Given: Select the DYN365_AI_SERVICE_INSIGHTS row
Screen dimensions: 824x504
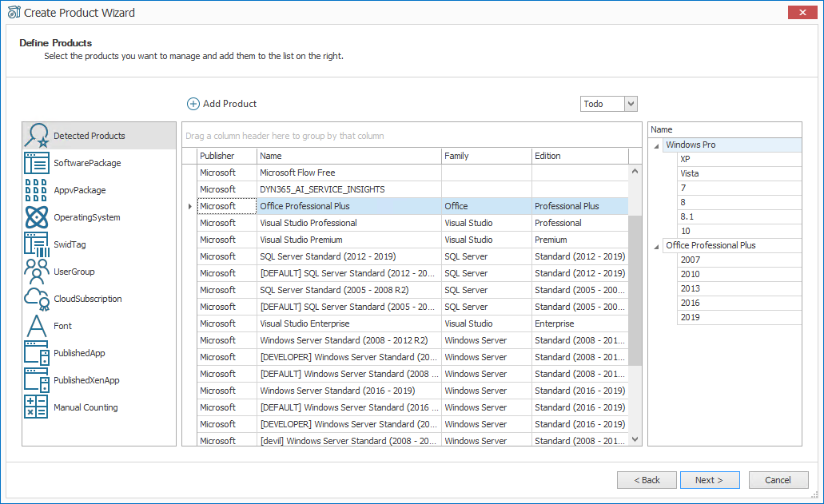Looking at the screenshot, I should click(x=412, y=189).
